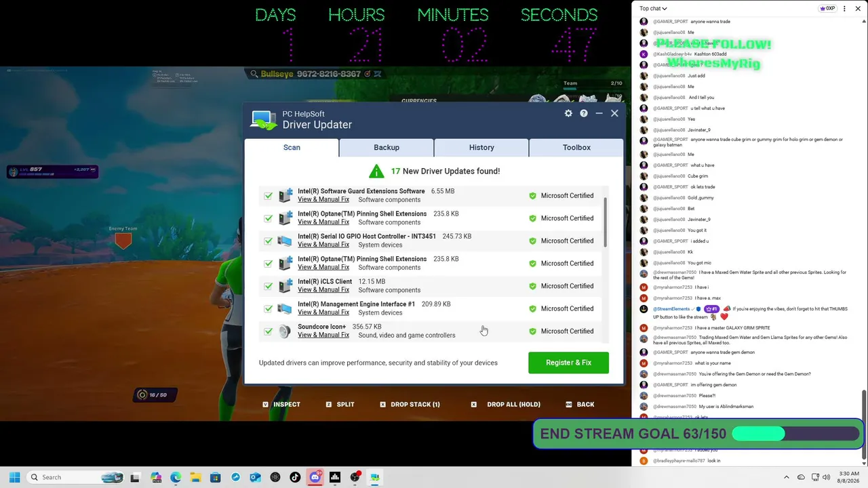Click the Register & Fix button
This screenshot has width=868, height=488.
point(568,363)
